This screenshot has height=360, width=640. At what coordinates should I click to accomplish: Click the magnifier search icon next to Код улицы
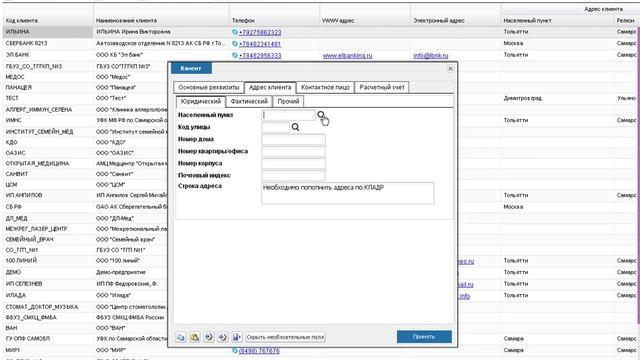click(296, 127)
